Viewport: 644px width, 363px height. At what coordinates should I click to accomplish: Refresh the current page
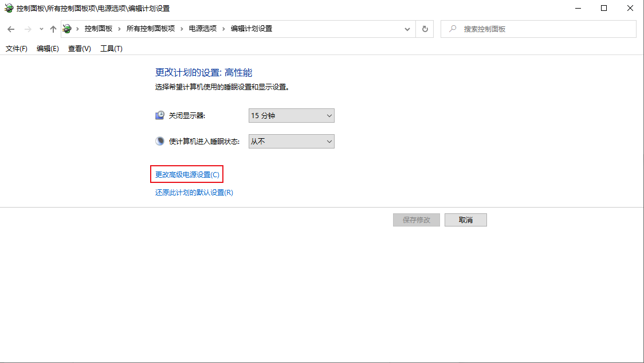(425, 29)
